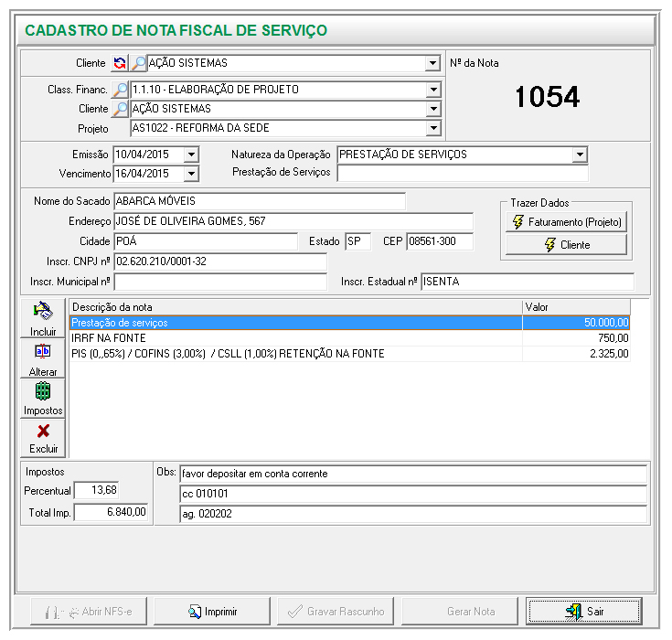The width and height of the screenshot is (672, 640).
Task: Click the Endereço input field
Action: pos(293,221)
